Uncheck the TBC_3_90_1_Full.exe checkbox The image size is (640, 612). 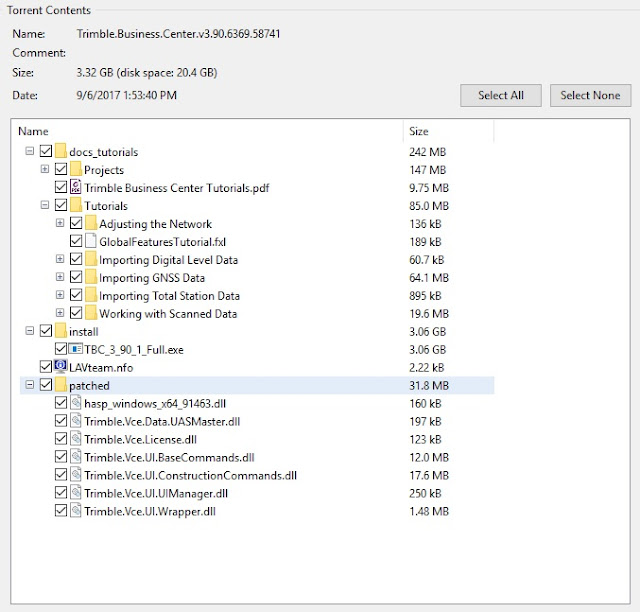tap(61, 349)
